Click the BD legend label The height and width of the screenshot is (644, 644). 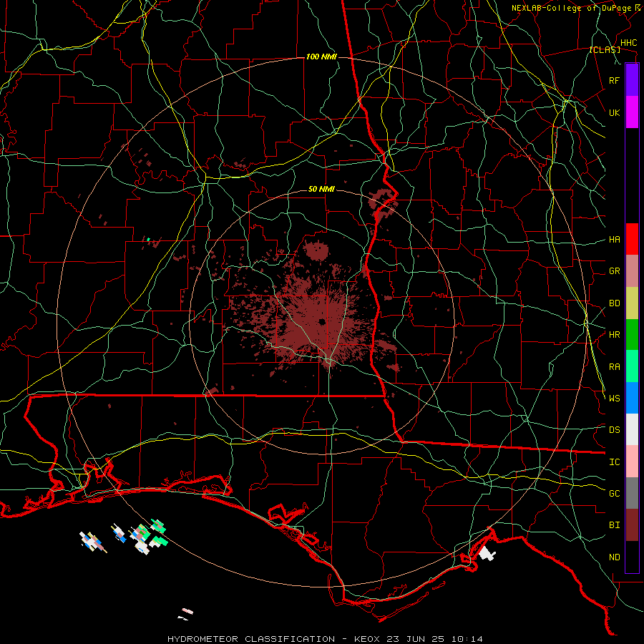click(x=614, y=303)
